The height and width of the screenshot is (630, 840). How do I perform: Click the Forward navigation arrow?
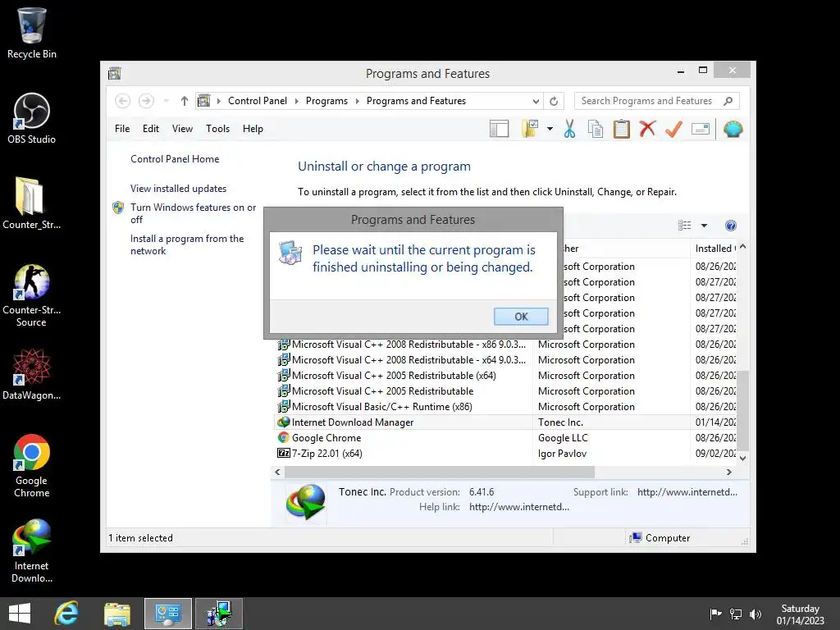pyautogui.click(x=146, y=101)
